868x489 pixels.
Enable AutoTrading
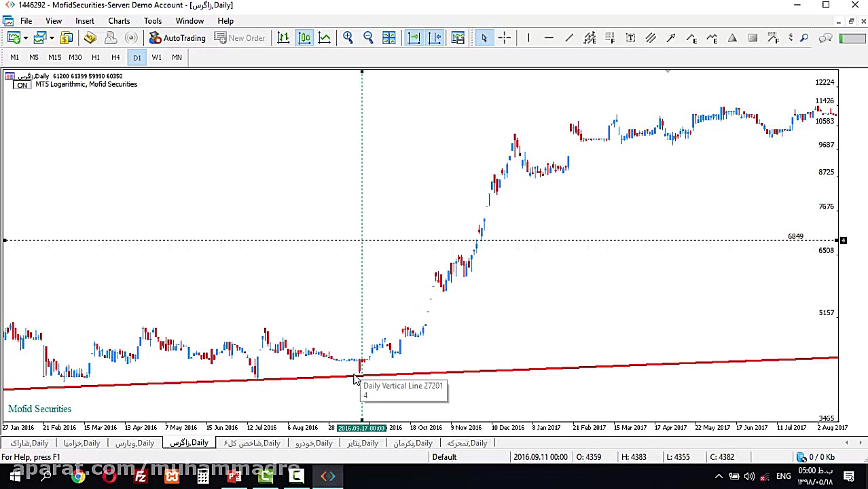[x=177, y=38]
